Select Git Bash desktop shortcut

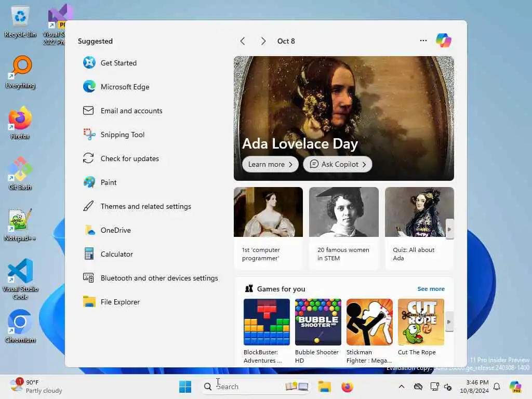[20, 174]
